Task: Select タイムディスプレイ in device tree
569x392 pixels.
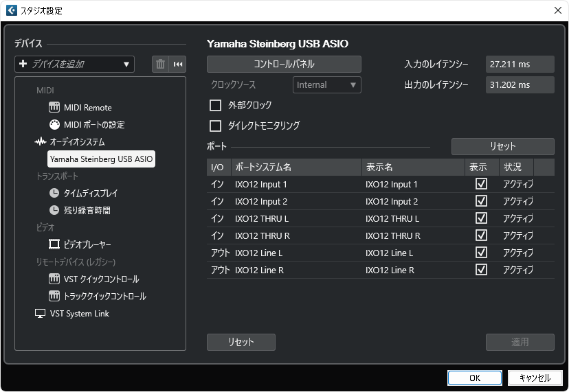Action: point(91,193)
